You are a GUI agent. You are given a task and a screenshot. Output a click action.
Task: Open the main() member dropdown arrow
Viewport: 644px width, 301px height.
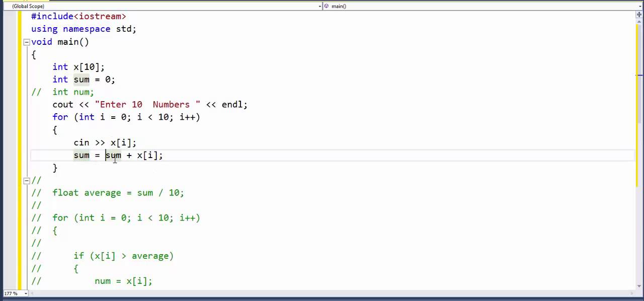pyautogui.click(x=640, y=6)
